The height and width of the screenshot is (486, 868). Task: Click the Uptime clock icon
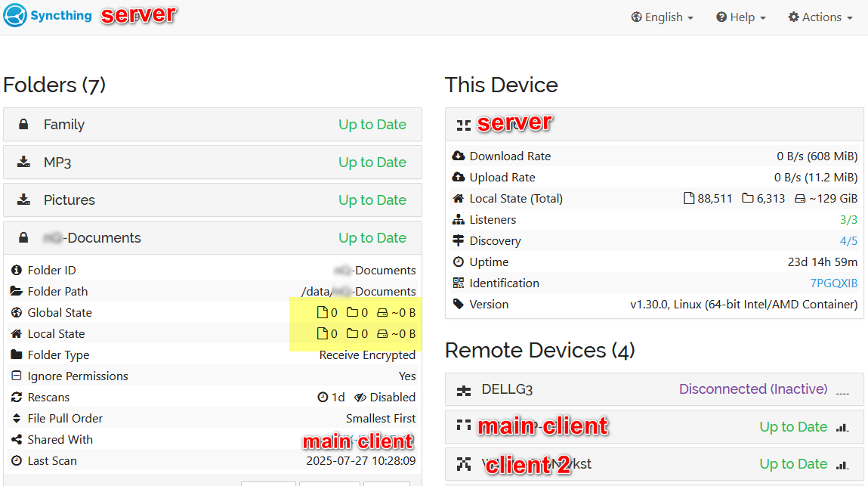coord(459,262)
